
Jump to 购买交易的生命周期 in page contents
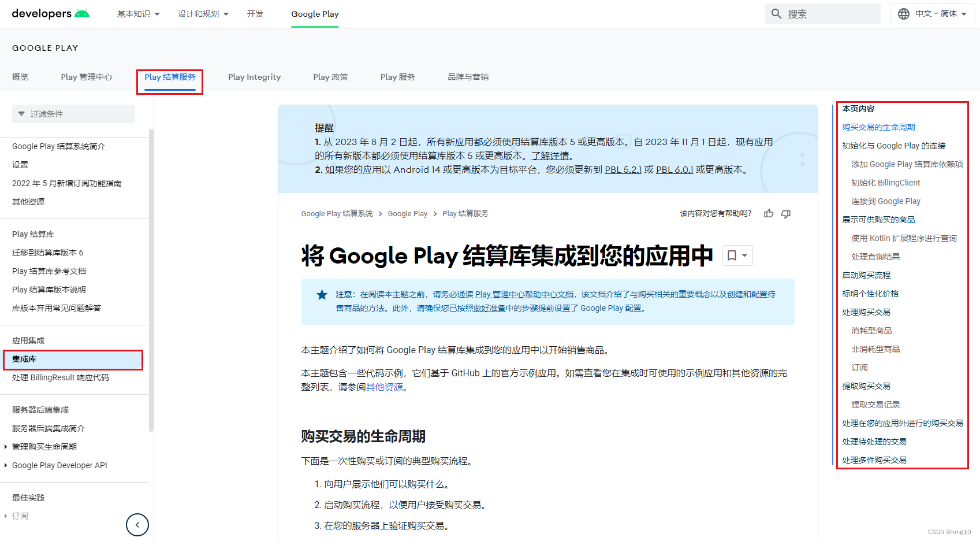878,127
